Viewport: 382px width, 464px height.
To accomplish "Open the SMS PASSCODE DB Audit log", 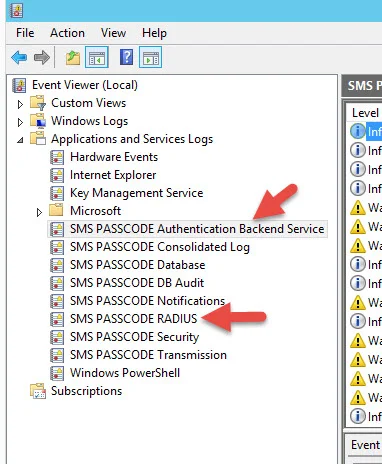I will point(137,283).
